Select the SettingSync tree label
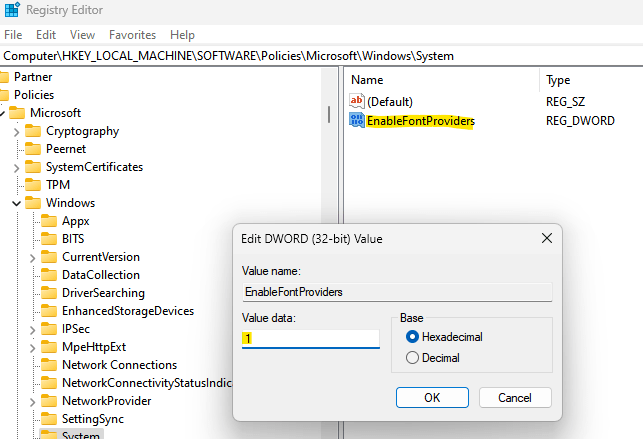 click(93, 419)
